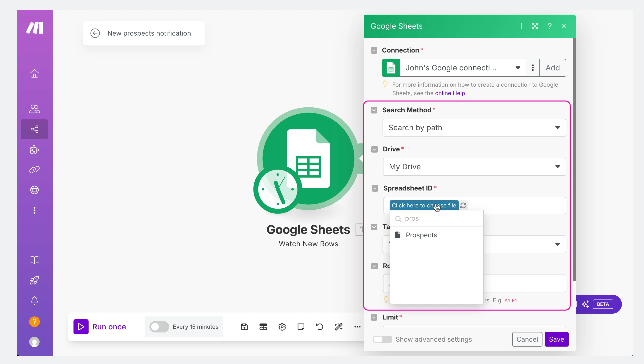Screen dimensions: 644x364
Task: Open Notifications bell icon
Action: coord(35,300)
